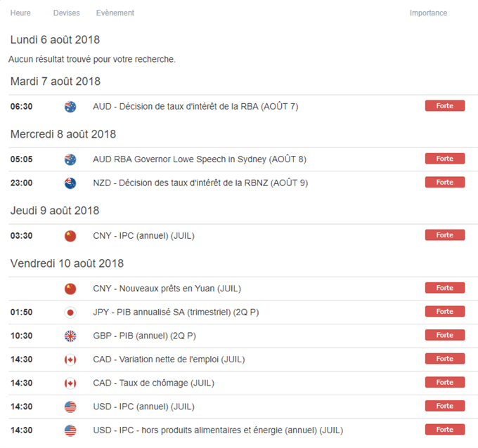Click the Forte badge for USD IPC (annuel)
Screen dimensions: 478x448
(445, 406)
